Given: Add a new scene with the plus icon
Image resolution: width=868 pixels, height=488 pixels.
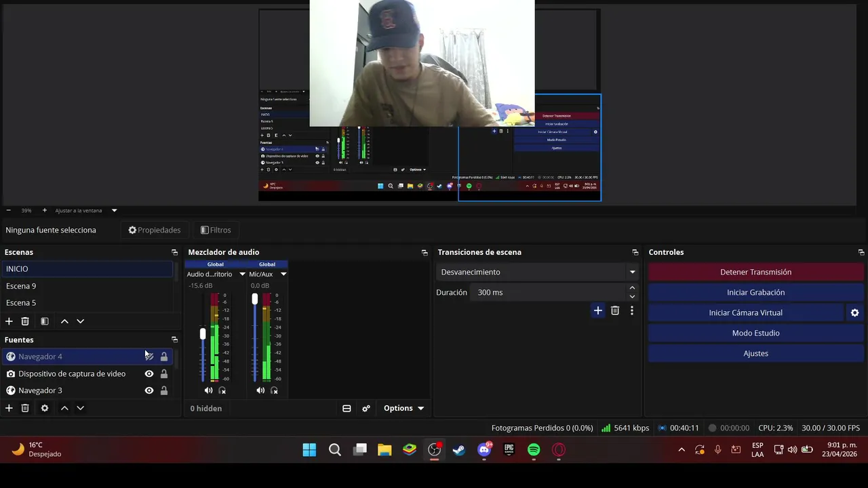Looking at the screenshot, I should tap(9, 321).
